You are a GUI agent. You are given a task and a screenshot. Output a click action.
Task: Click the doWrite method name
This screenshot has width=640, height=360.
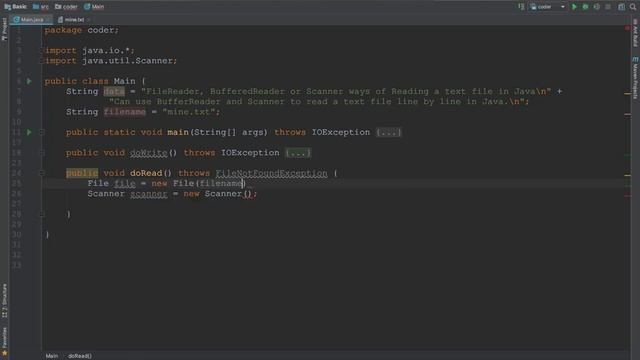coord(149,153)
